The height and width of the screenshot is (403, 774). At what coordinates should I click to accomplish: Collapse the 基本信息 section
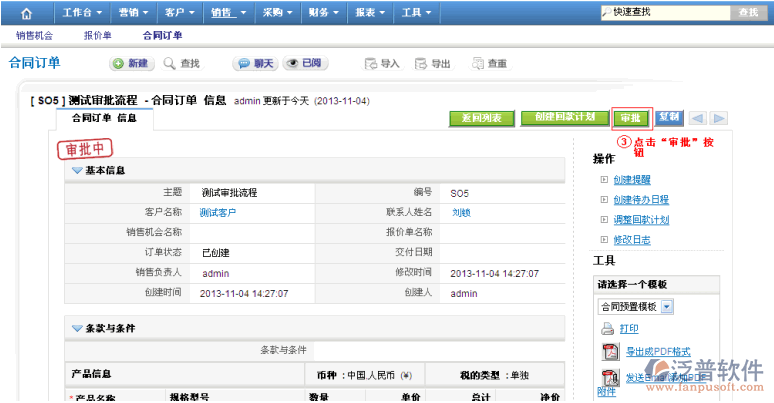(77, 170)
